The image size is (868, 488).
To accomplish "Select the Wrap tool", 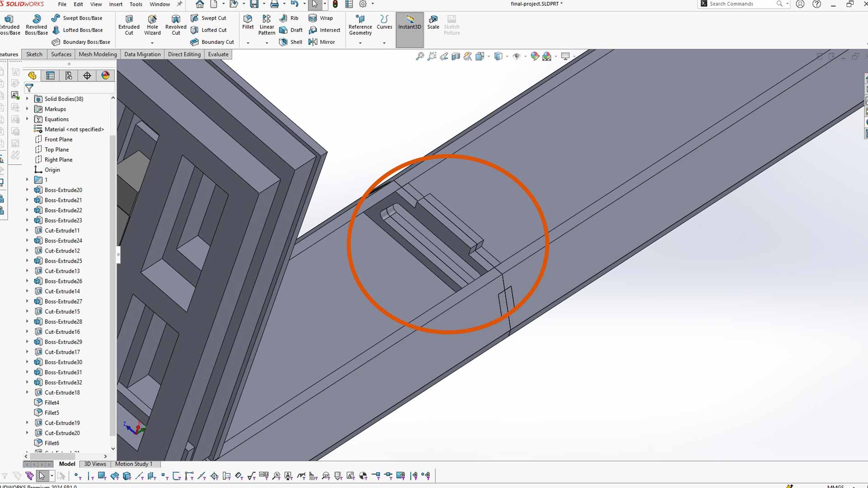I will click(321, 18).
